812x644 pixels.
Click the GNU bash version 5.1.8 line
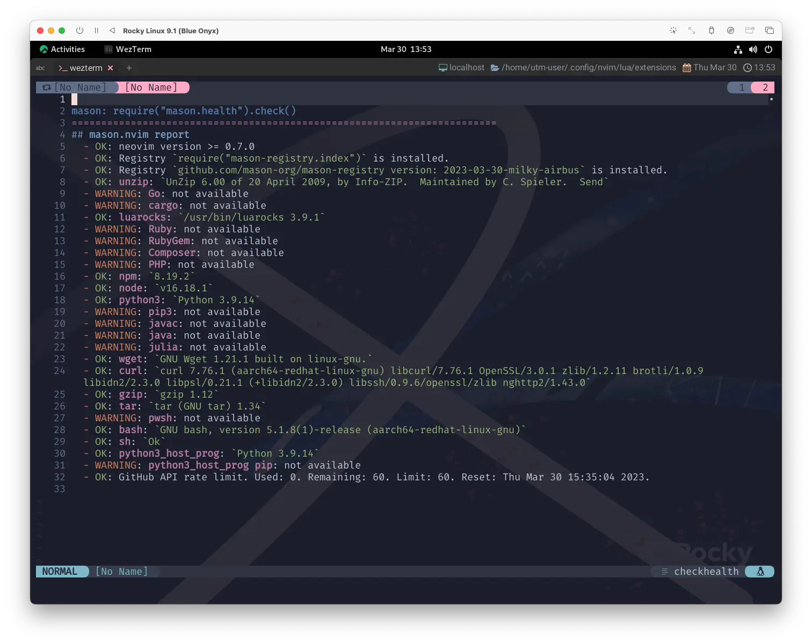[x=305, y=430]
